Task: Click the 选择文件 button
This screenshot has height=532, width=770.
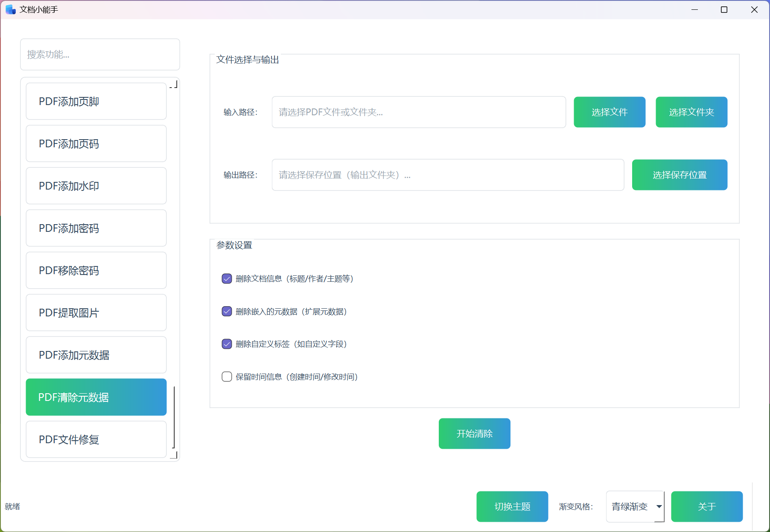Action: pyautogui.click(x=610, y=112)
